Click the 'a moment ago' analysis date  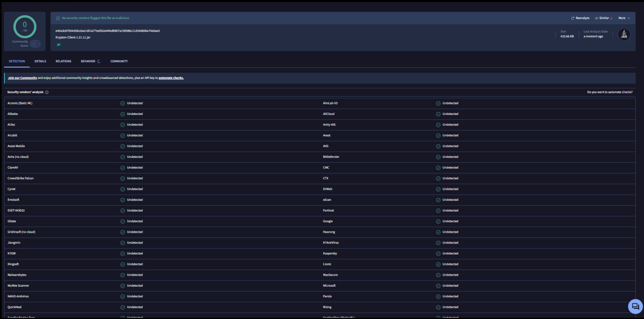coord(593,36)
